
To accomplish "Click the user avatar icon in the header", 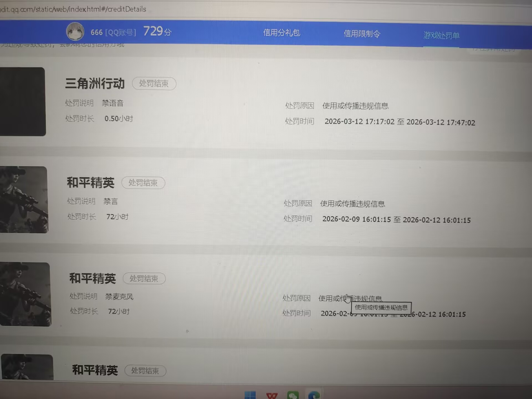I will [x=75, y=31].
